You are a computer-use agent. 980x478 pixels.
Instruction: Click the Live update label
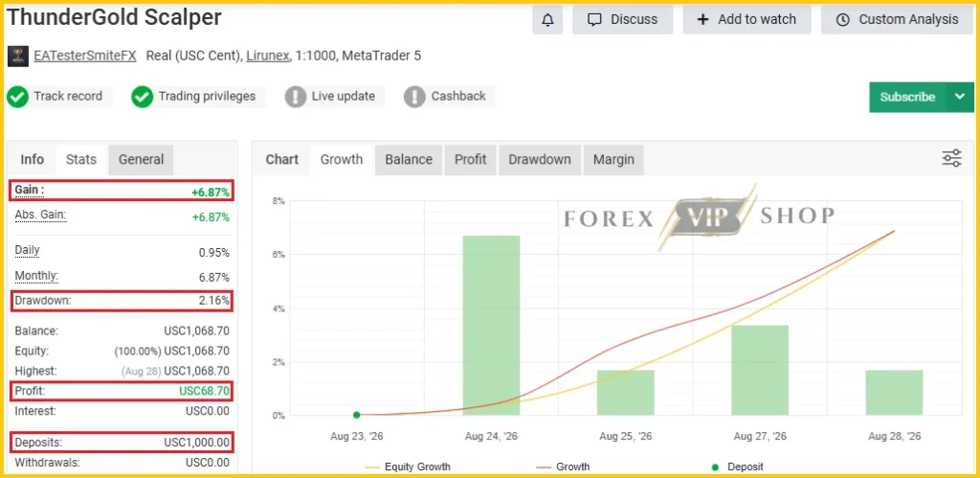(344, 97)
